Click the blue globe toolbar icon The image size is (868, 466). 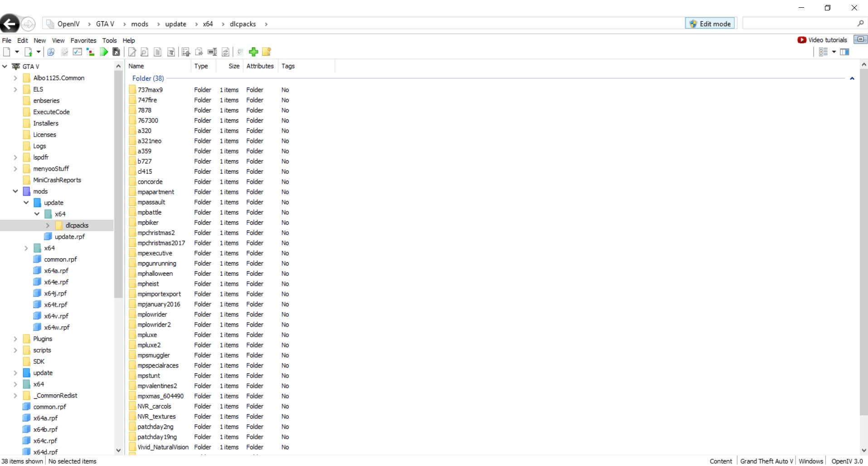coord(51,52)
